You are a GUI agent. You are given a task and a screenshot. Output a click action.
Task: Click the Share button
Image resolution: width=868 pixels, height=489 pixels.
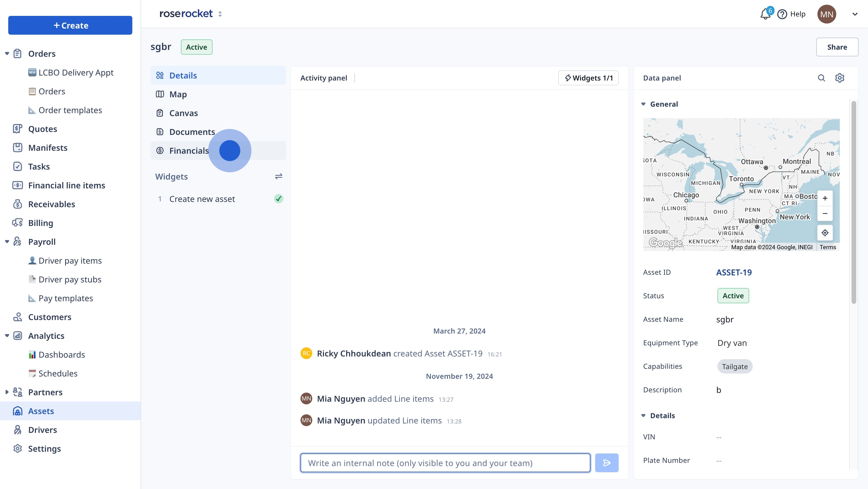[837, 47]
